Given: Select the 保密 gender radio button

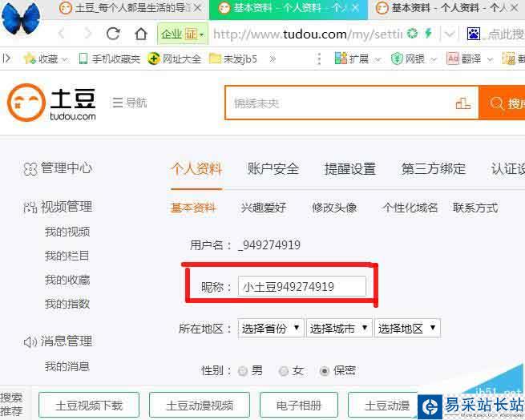Looking at the screenshot, I should point(325,371).
